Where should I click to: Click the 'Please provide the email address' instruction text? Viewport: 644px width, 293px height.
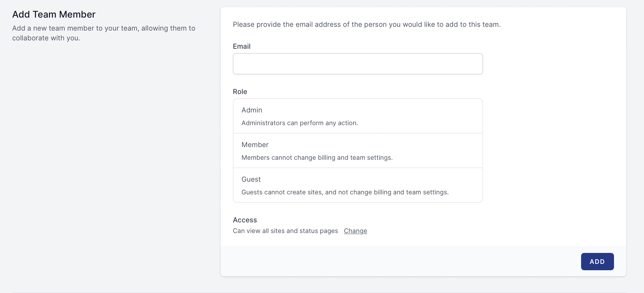click(367, 25)
